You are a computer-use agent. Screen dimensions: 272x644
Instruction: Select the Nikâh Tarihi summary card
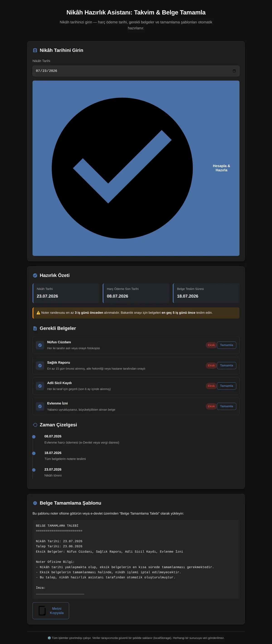pyautogui.click(x=66, y=293)
